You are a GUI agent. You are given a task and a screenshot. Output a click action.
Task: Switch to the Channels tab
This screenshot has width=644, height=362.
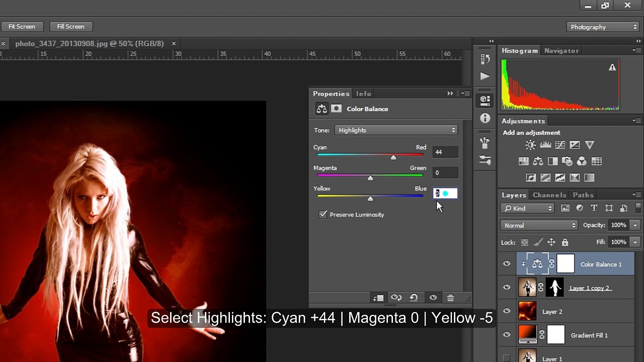coord(549,195)
